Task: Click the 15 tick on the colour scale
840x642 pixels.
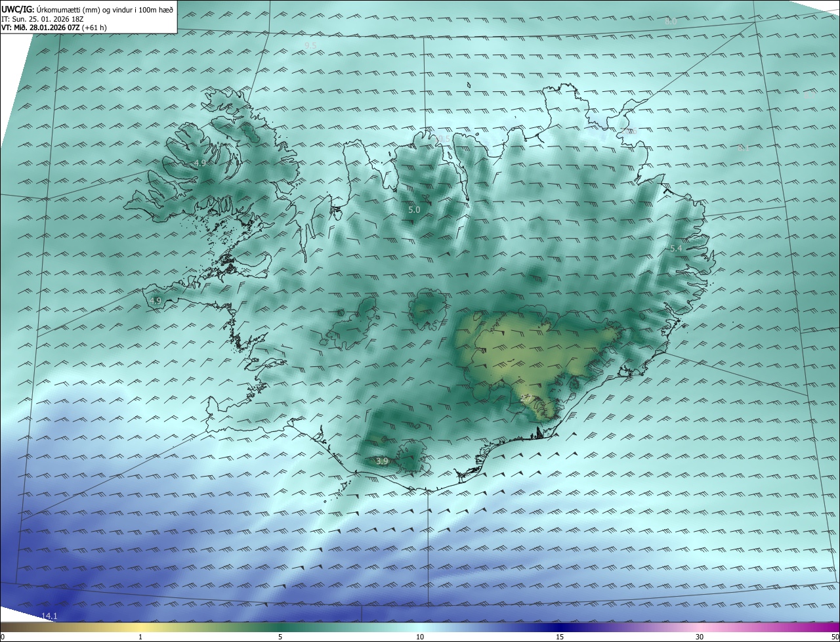Action: tap(560, 637)
